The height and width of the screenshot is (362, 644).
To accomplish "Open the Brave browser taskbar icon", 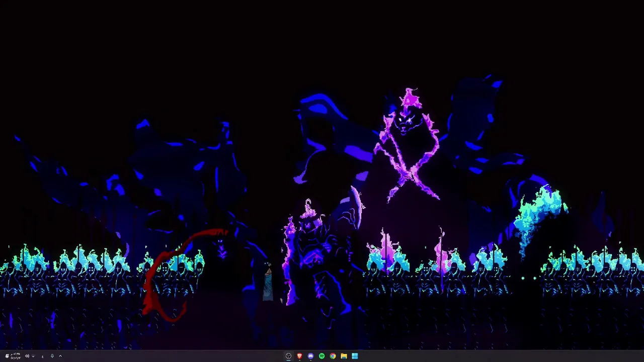I will tap(299, 356).
